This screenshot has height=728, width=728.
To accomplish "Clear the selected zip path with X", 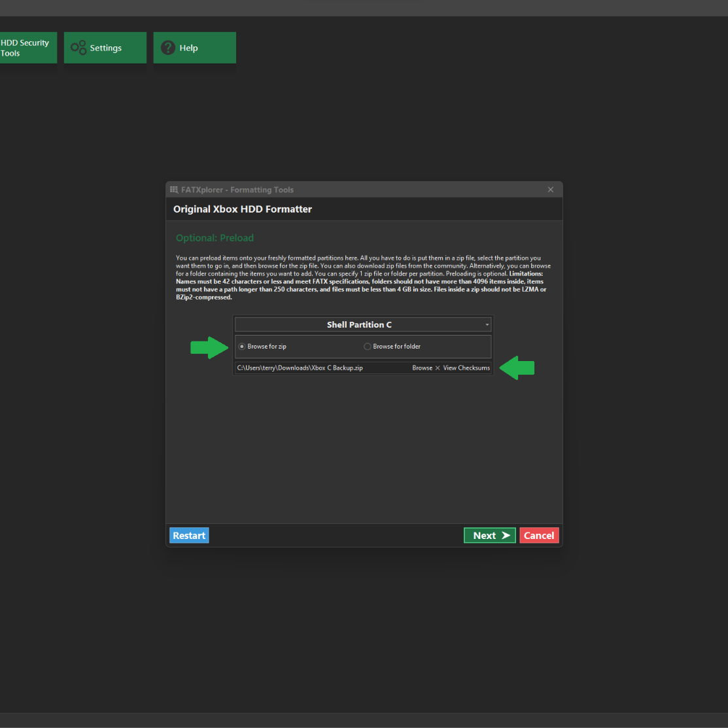I will [x=438, y=368].
